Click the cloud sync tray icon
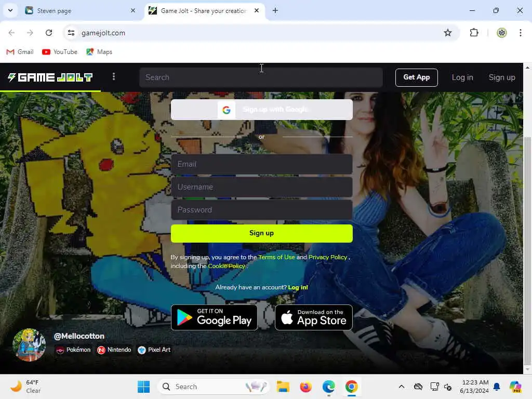Viewport: 532px width, 399px height. click(418, 387)
